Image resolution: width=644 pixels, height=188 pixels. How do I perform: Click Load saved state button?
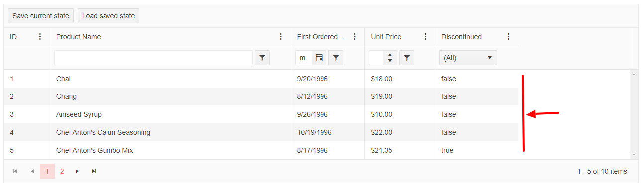[108, 16]
